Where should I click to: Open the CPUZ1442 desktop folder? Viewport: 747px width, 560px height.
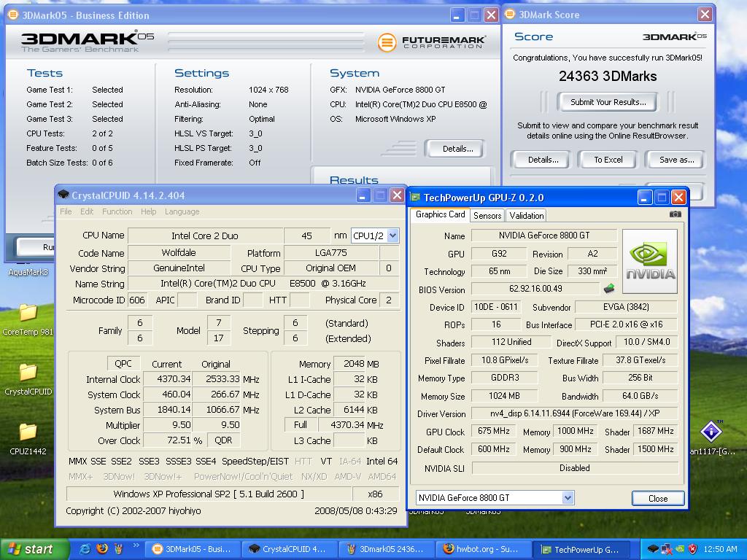coord(28,438)
